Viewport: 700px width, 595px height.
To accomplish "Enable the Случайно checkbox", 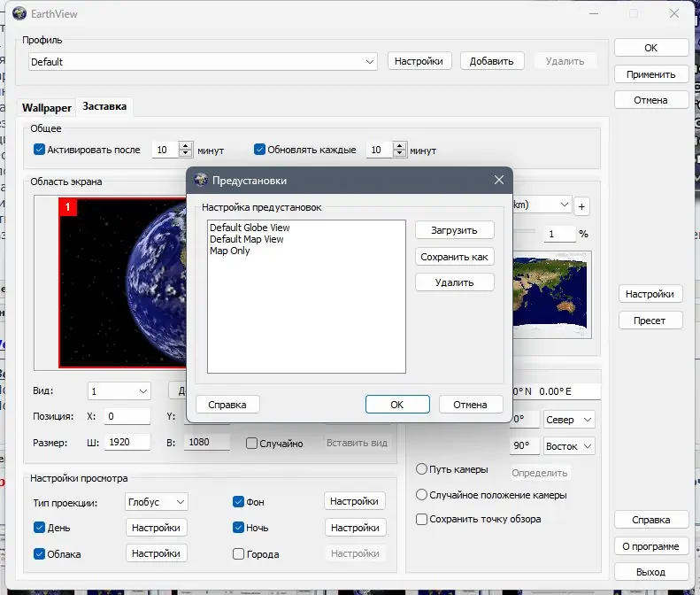I will (252, 443).
